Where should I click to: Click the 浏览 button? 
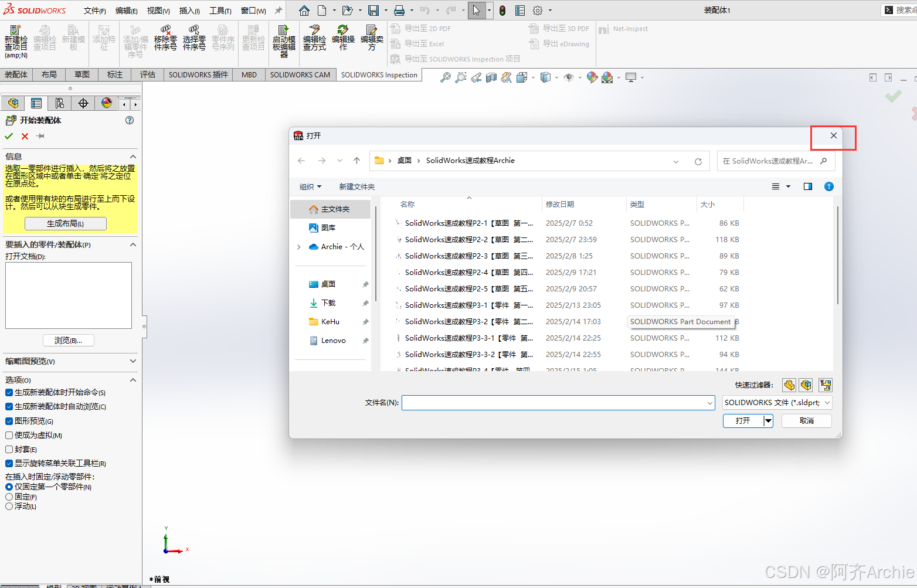coord(69,340)
